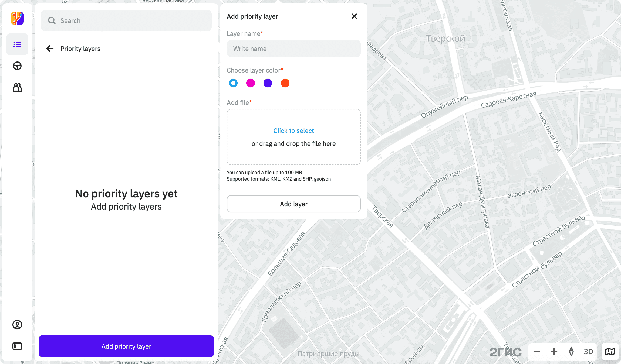This screenshot has height=364, width=621.
Task: Open the app logo home icon
Action: 17,18
